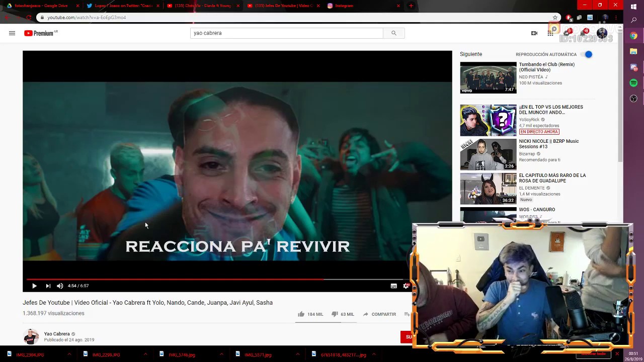Viewport: 644px width, 362px height.
Task: Dislike the video with thumbs down
Action: [x=335, y=314]
